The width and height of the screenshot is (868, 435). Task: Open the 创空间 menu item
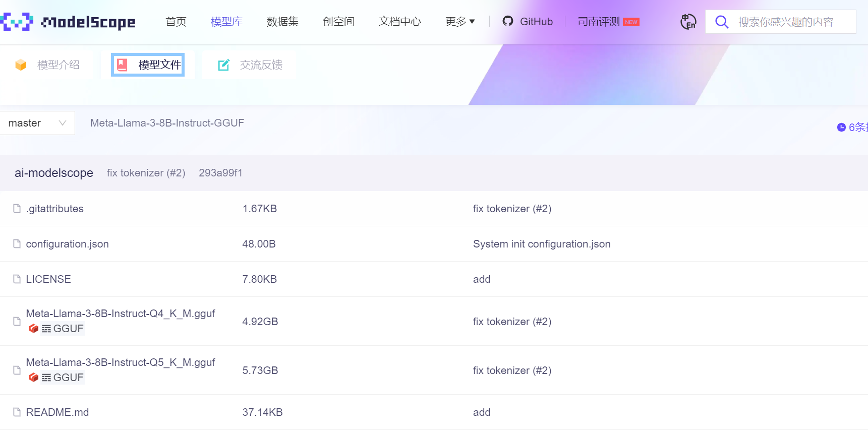click(338, 22)
